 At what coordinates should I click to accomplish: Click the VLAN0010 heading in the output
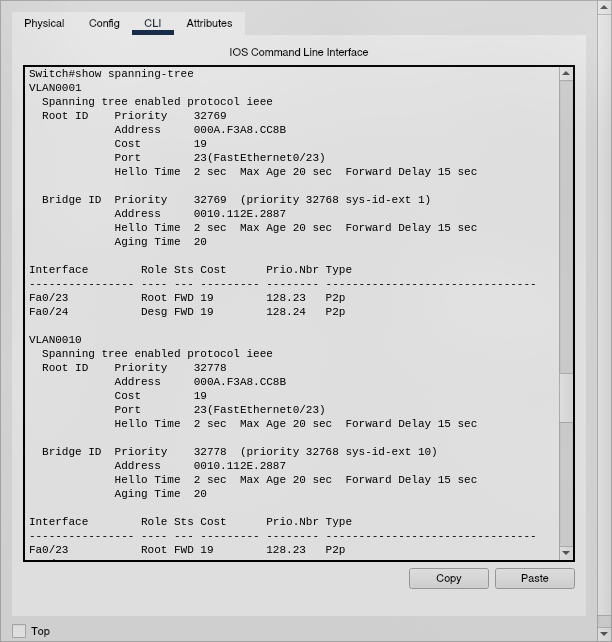[x=55, y=340]
